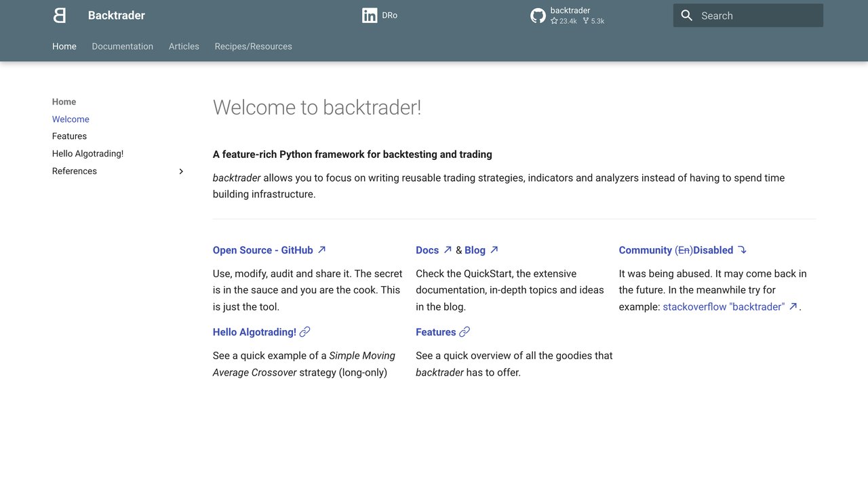Click the DRo LinkedIn label
Screen dimensions: 868x488
tap(390, 15)
